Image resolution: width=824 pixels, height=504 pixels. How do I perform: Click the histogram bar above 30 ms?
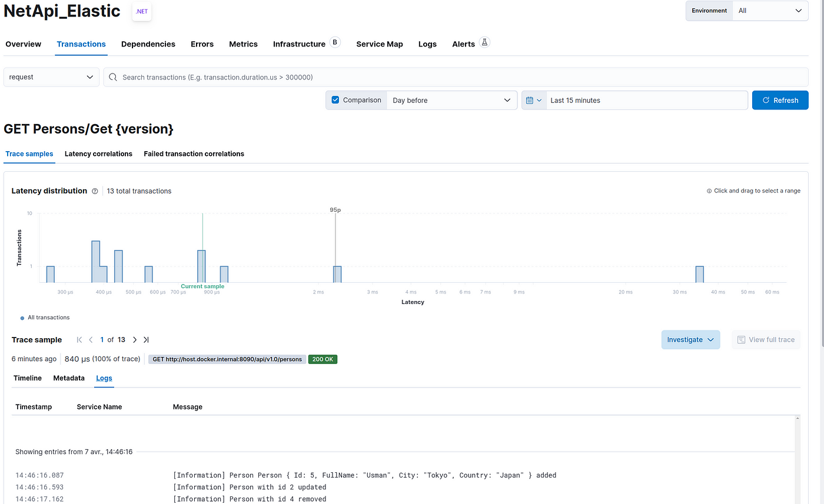(x=699, y=274)
